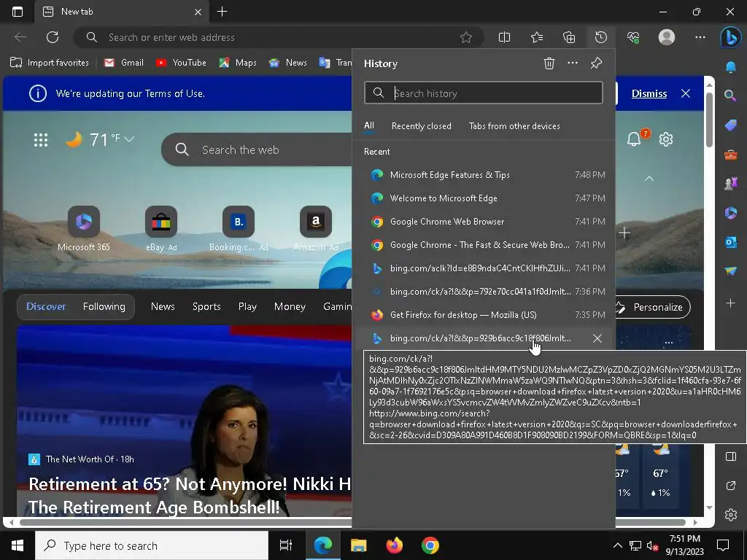Open the tab actions menu icon
This screenshot has height=560, width=747.
(x=18, y=12)
